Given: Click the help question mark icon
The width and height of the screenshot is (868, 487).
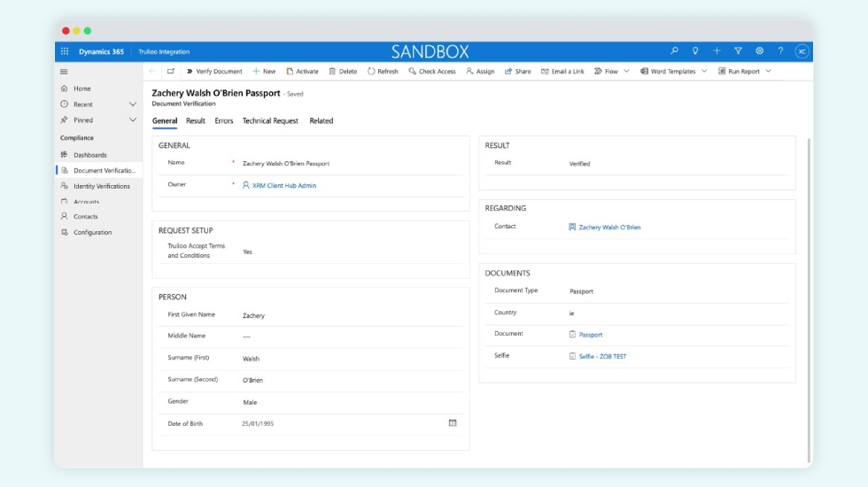Looking at the screenshot, I should [x=780, y=51].
